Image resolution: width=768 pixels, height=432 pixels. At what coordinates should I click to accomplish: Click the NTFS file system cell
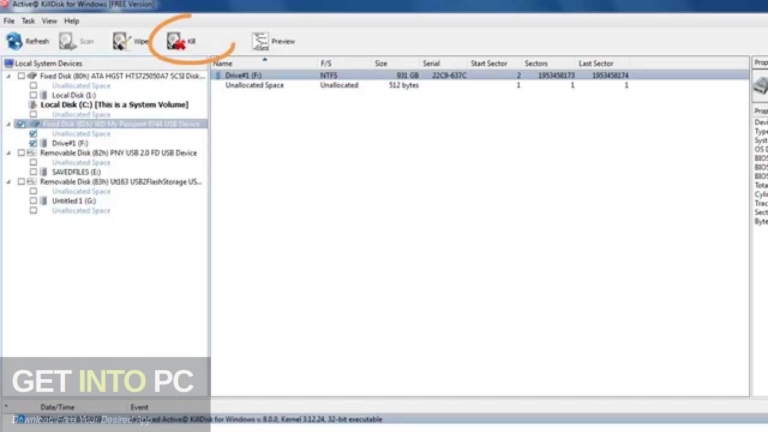coord(329,75)
